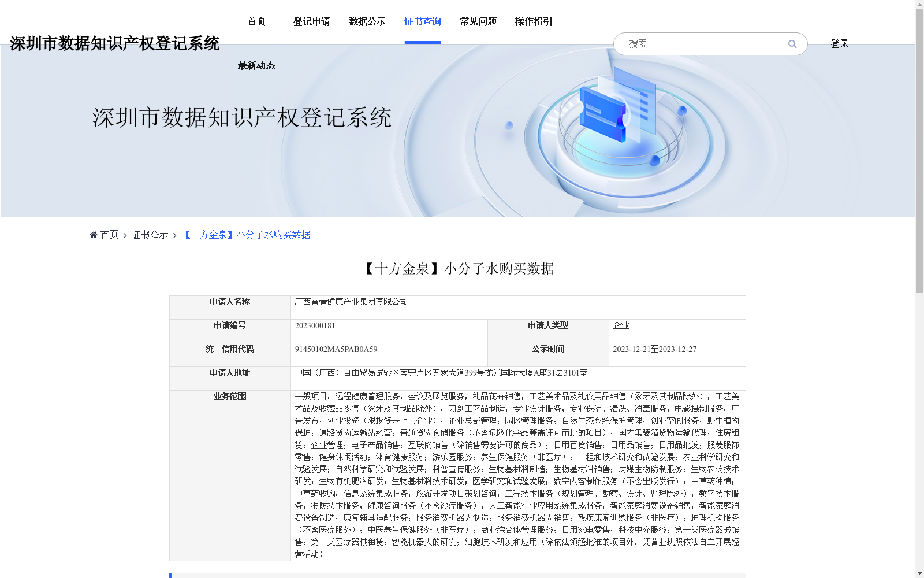Viewport: 924px width, 578px height.
Task: Open the 常见问题 menu item
Action: click(478, 22)
